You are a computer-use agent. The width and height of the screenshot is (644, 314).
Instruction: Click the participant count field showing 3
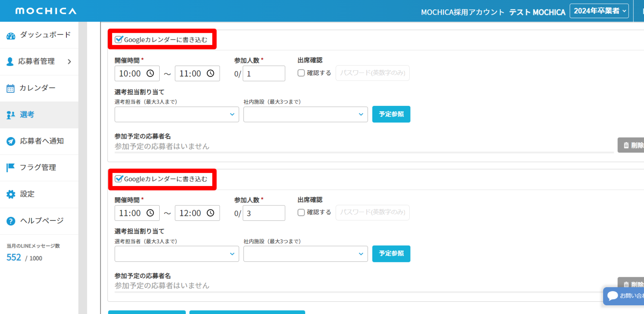coord(264,213)
